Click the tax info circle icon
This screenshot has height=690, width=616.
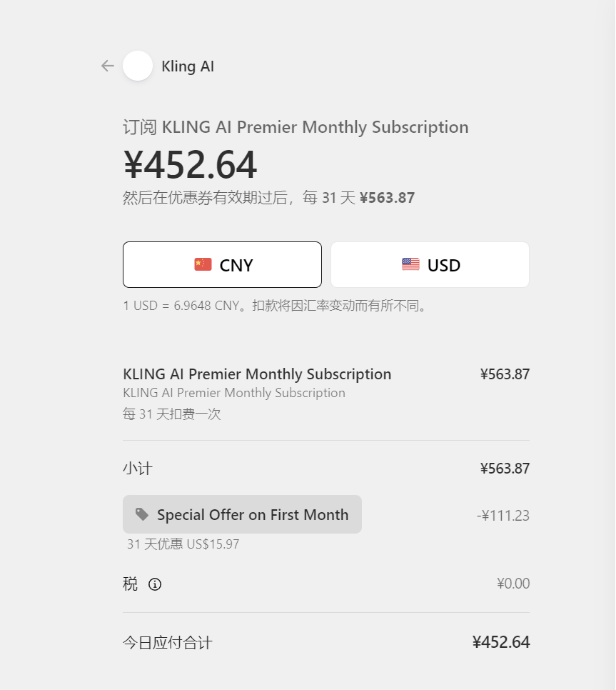pos(155,584)
